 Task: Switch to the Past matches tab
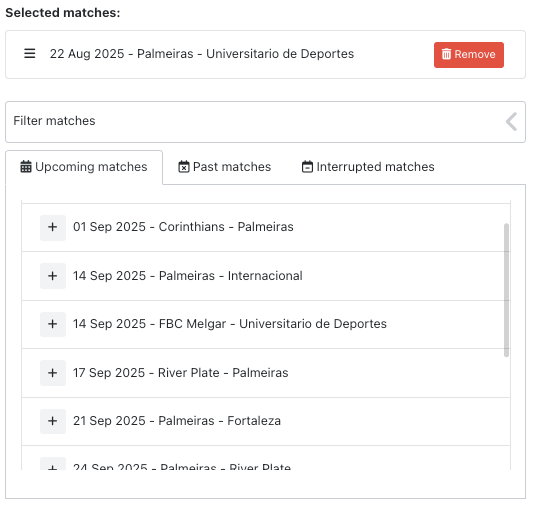point(224,167)
